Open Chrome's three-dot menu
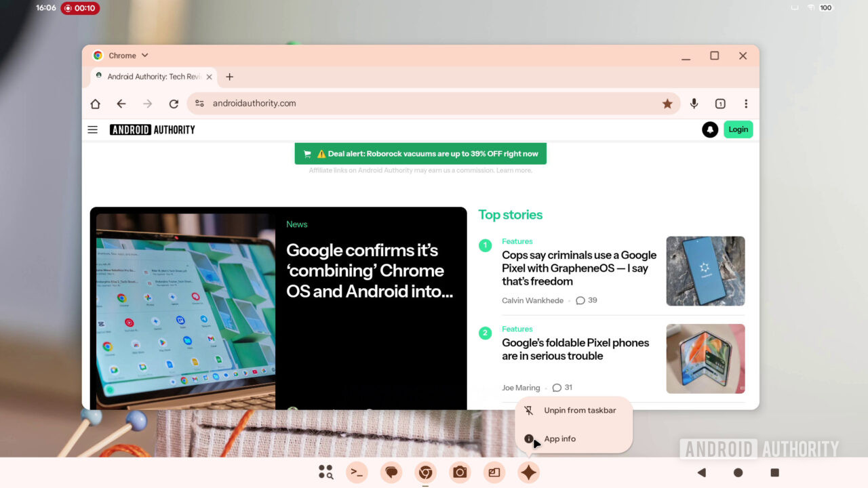Image resolution: width=868 pixels, height=488 pixels. 745,103
